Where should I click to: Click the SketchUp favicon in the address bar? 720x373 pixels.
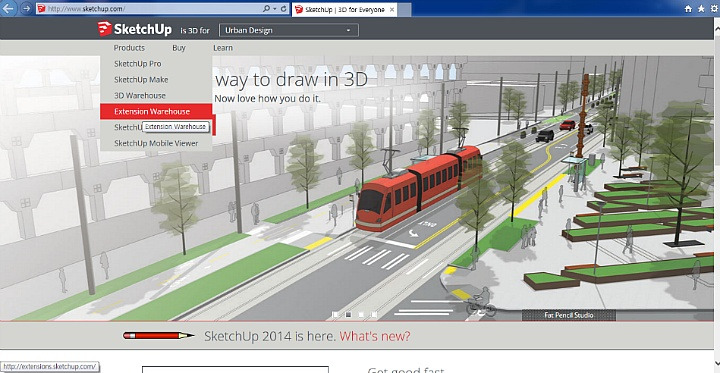pos(41,9)
